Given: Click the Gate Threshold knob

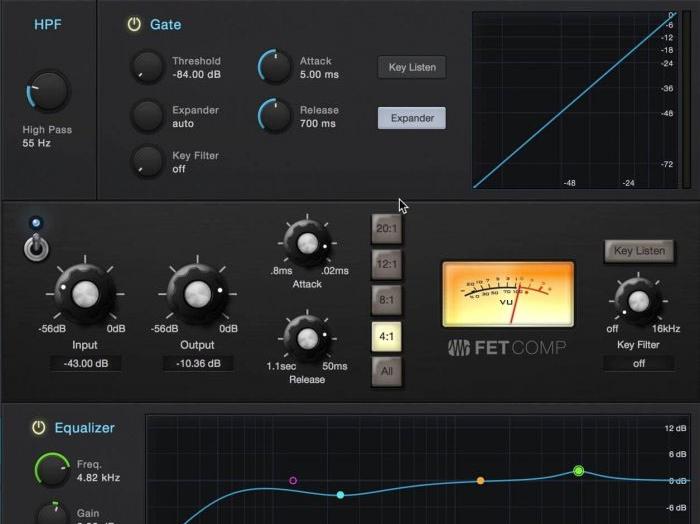Looking at the screenshot, I should click(x=147, y=66).
